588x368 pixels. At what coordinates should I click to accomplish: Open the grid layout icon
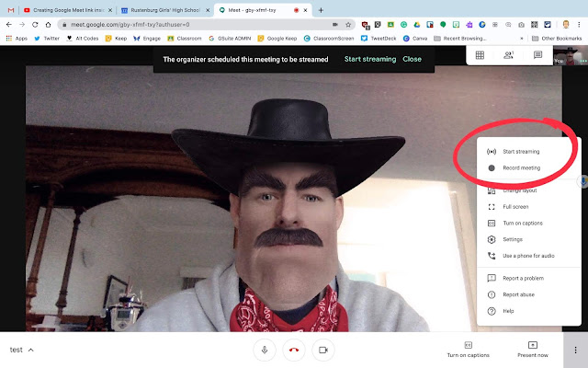pos(480,55)
